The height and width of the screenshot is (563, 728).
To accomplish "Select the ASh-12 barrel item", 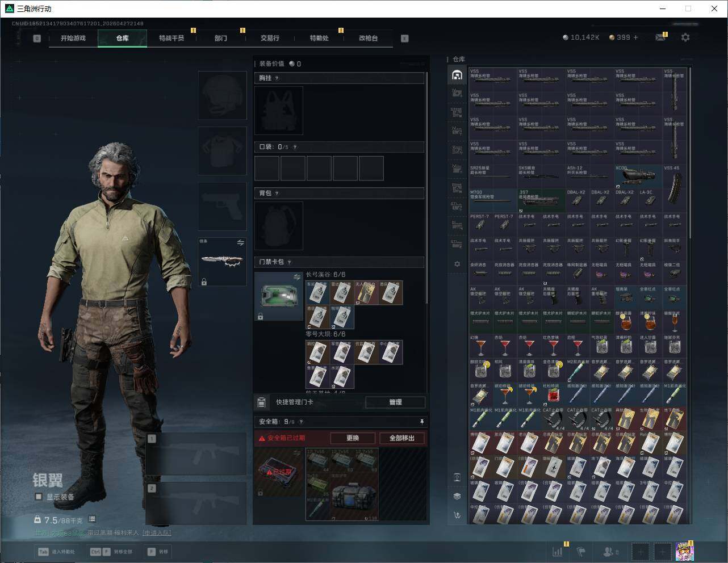I will point(589,177).
